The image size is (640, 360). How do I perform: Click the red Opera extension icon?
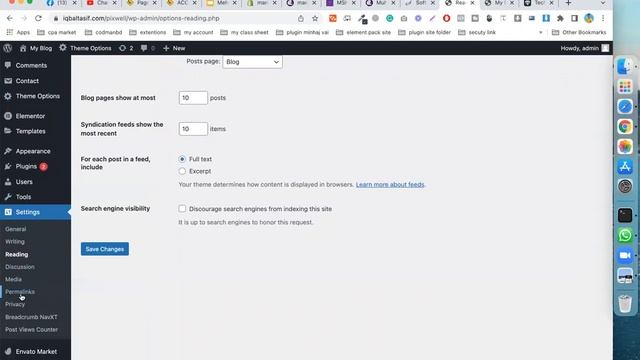click(x=447, y=18)
